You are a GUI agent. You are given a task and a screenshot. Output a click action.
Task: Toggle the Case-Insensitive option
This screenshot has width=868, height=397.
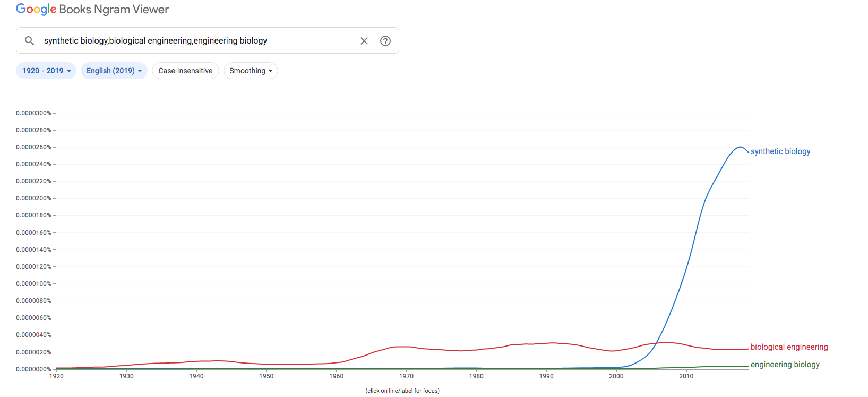pyautogui.click(x=185, y=71)
